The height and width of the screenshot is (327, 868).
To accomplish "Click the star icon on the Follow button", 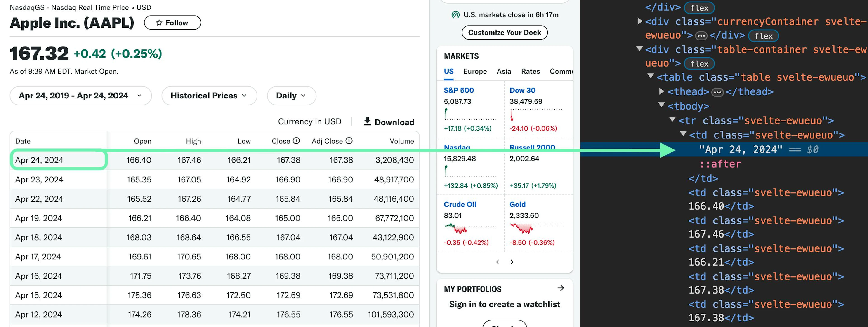I will tap(159, 23).
